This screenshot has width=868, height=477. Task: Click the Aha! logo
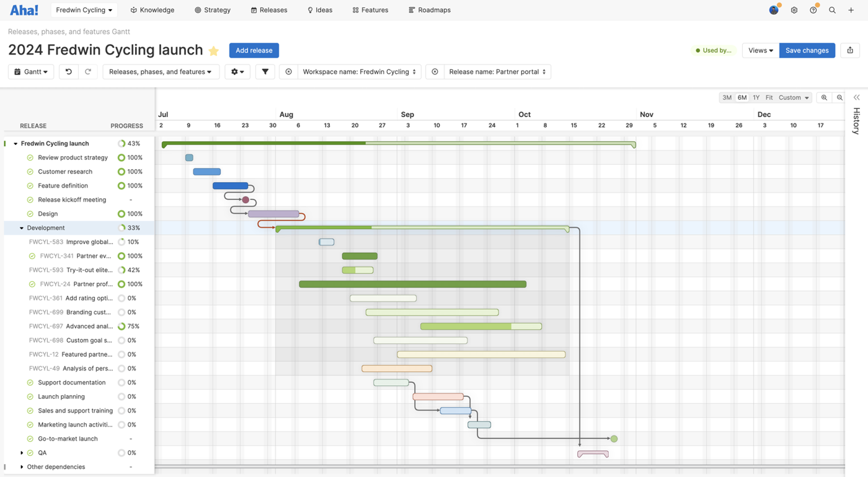[24, 10]
